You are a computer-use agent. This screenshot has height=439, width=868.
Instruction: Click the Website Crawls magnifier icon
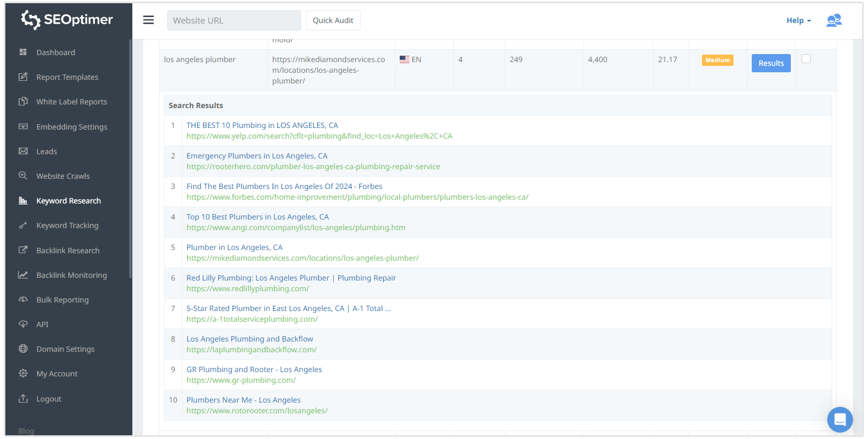tap(23, 176)
